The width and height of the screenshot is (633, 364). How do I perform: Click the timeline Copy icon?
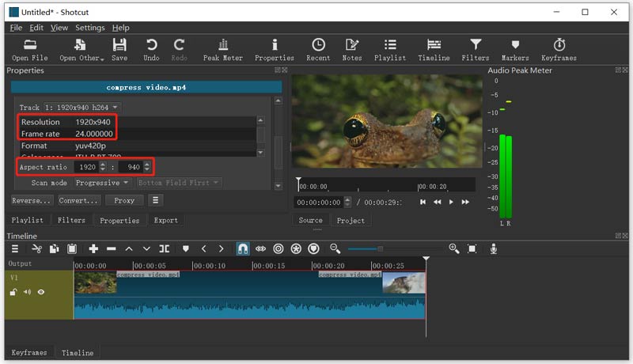[x=54, y=248]
